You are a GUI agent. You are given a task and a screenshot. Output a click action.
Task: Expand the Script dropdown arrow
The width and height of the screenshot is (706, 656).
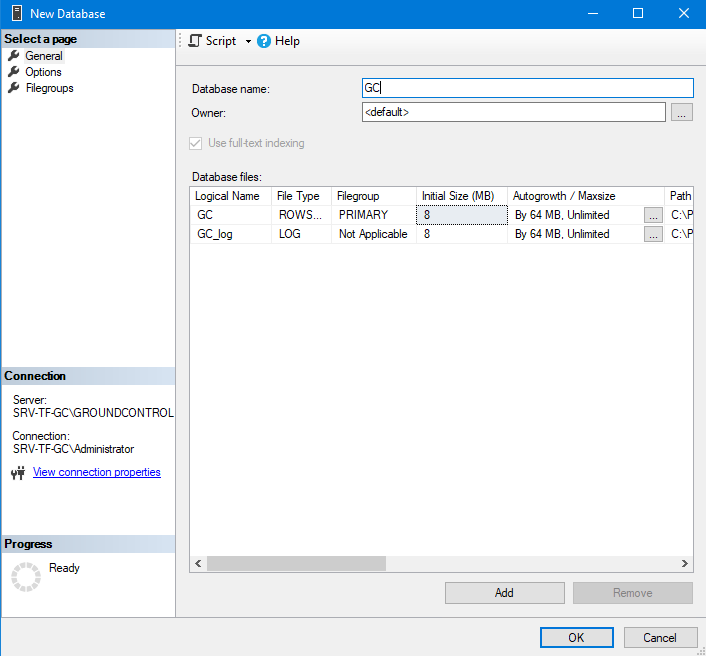pos(248,42)
